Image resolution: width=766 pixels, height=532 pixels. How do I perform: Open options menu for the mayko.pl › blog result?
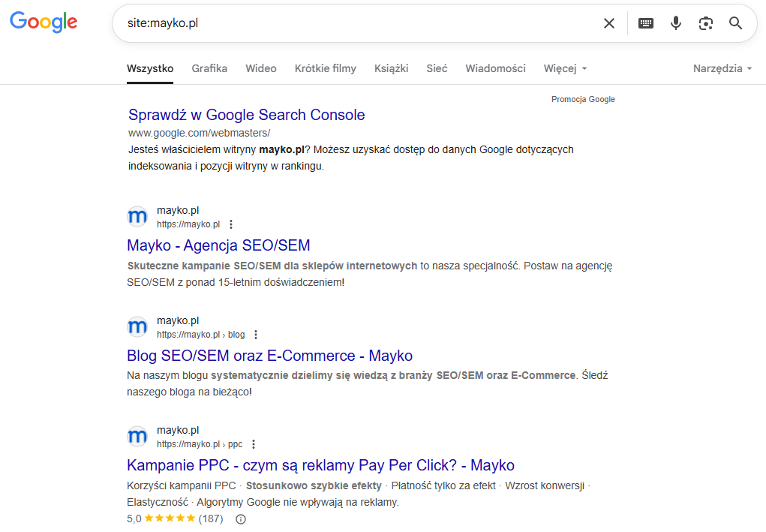coord(256,335)
